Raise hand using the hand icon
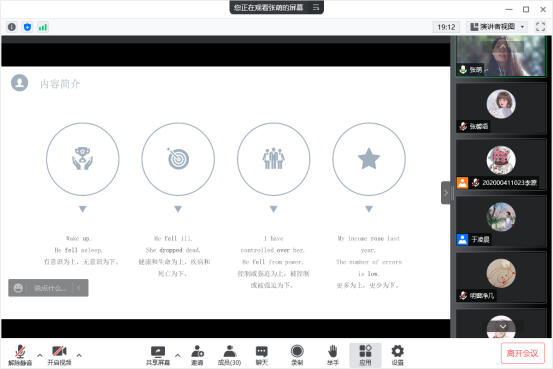553x369 pixels. (x=332, y=355)
